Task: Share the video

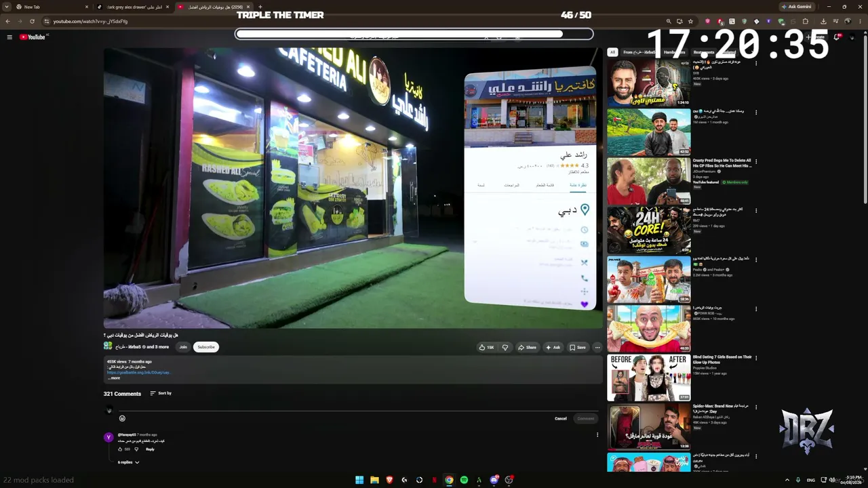Action: [527, 347]
